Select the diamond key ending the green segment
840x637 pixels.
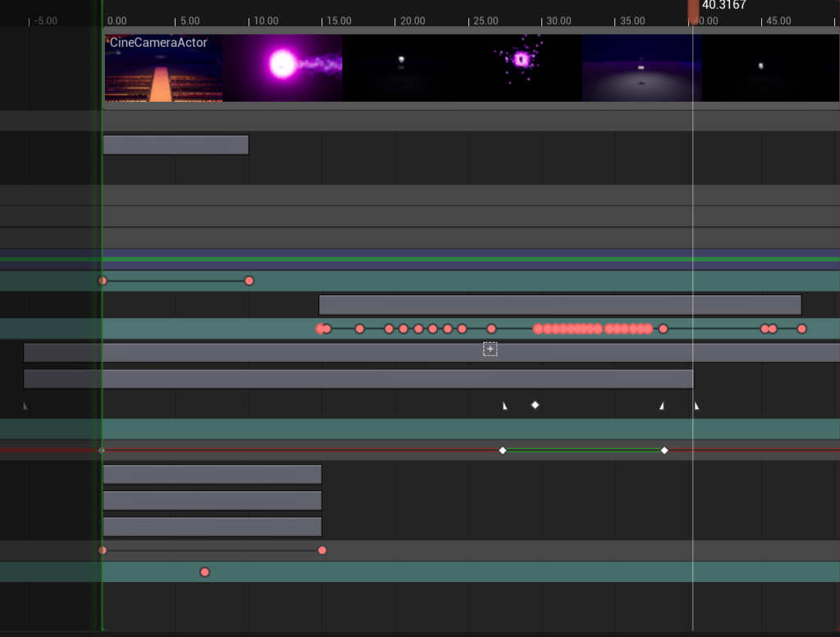(664, 450)
